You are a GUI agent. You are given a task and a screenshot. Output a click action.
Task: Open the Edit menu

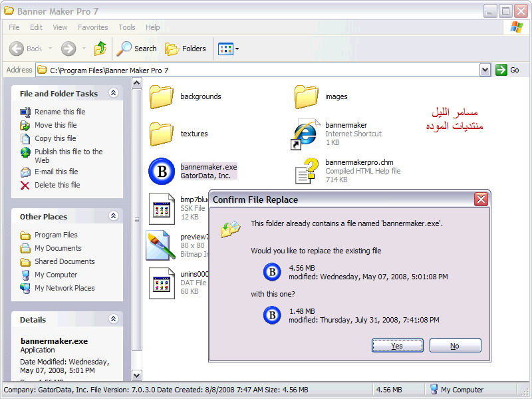(36, 27)
